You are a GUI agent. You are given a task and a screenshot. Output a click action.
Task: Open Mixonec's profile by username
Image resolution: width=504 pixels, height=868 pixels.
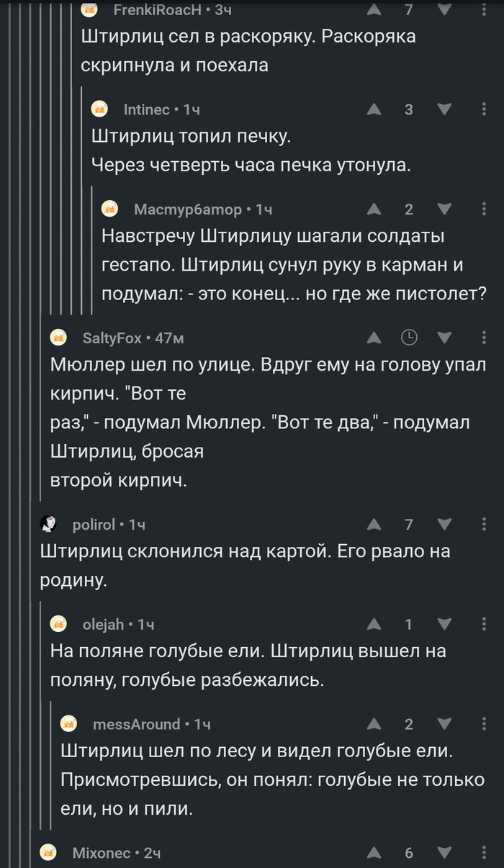[100, 853]
